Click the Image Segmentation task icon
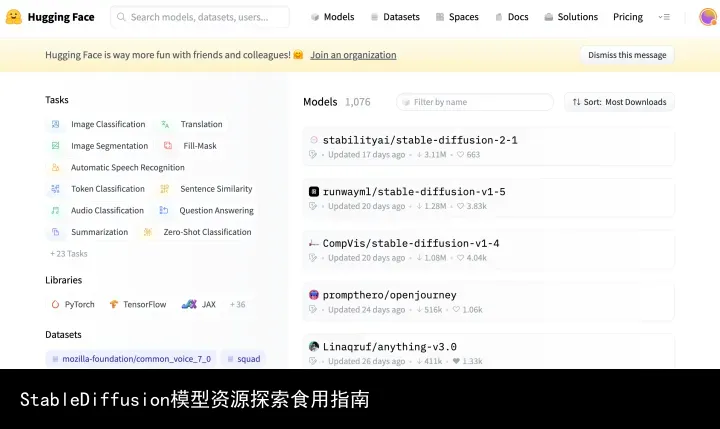Screen dimensions: 720x429 click(x=56, y=146)
